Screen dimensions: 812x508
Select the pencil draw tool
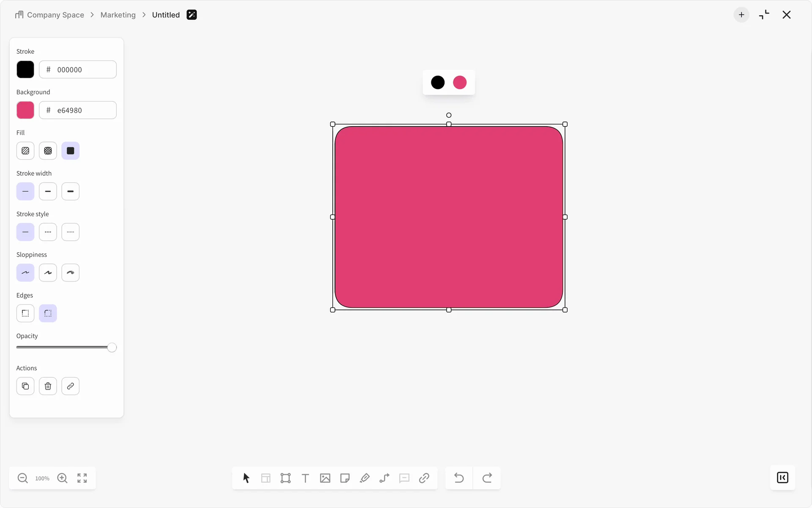point(365,478)
